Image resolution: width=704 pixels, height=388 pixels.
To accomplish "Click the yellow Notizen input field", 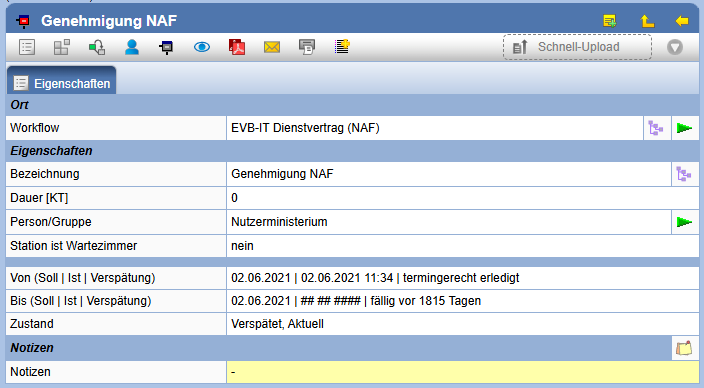I will [462, 372].
